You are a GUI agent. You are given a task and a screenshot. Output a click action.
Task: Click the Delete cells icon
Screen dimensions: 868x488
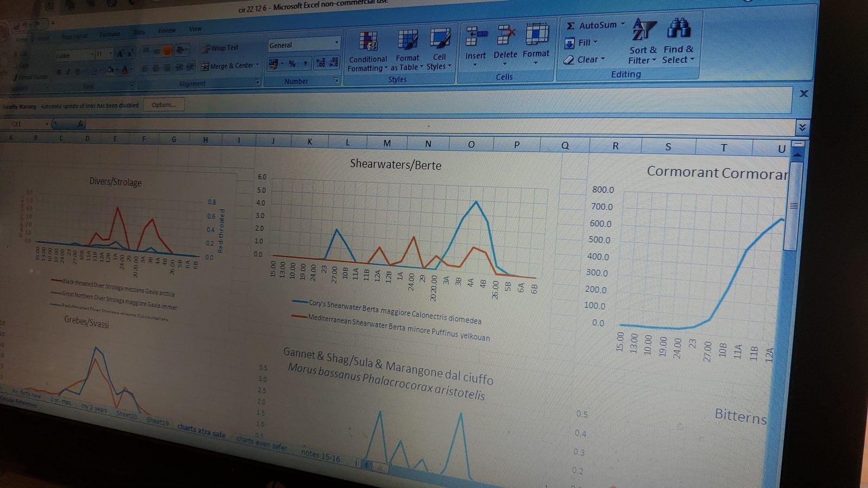click(x=506, y=36)
